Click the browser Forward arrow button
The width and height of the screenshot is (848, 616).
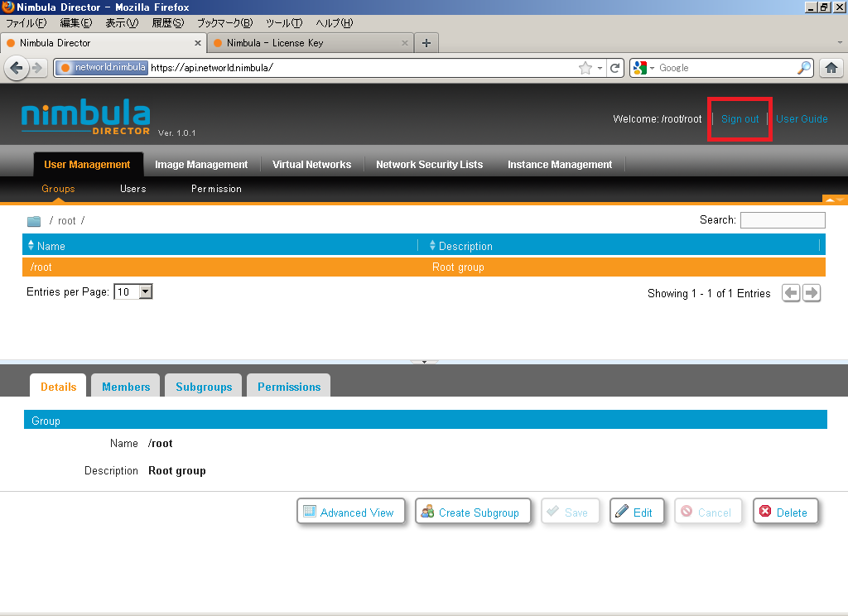click(x=36, y=68)
